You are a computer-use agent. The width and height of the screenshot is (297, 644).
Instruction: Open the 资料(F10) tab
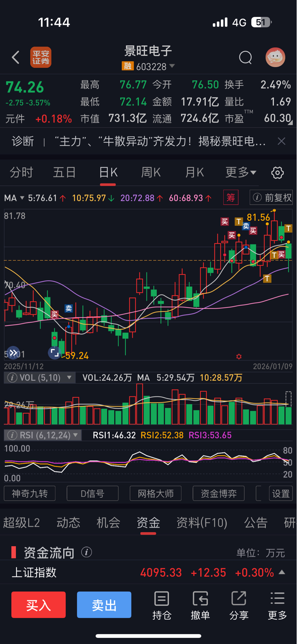202,523
